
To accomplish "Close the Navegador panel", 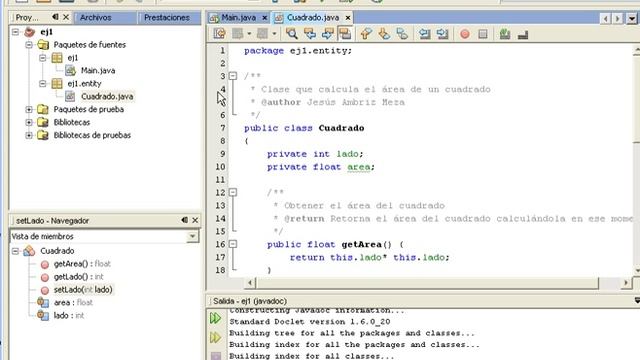I will (195, 220).
